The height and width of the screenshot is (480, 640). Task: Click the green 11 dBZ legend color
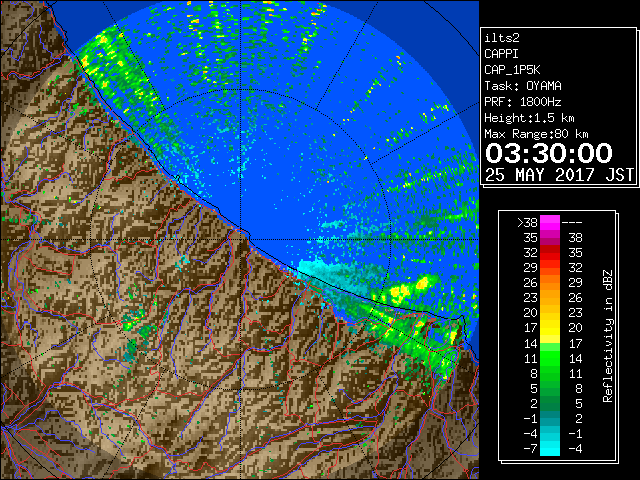pyautogui.click(x=550, y=358)
